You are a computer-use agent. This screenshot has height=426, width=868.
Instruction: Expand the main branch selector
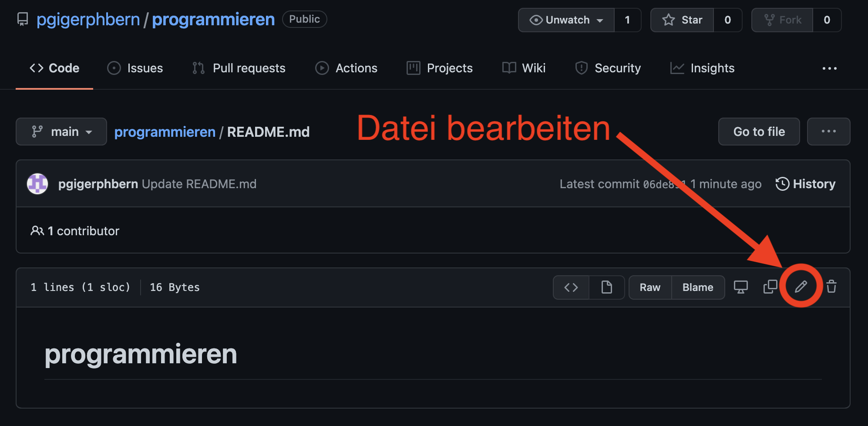click(61, 132)
